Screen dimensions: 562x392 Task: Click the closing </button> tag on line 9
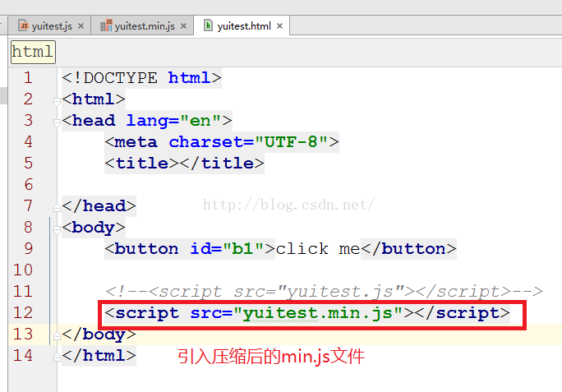tap(408, 248)
